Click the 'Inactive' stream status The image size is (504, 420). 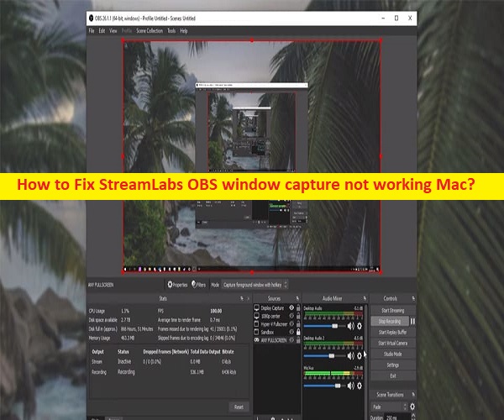[124, 361]
